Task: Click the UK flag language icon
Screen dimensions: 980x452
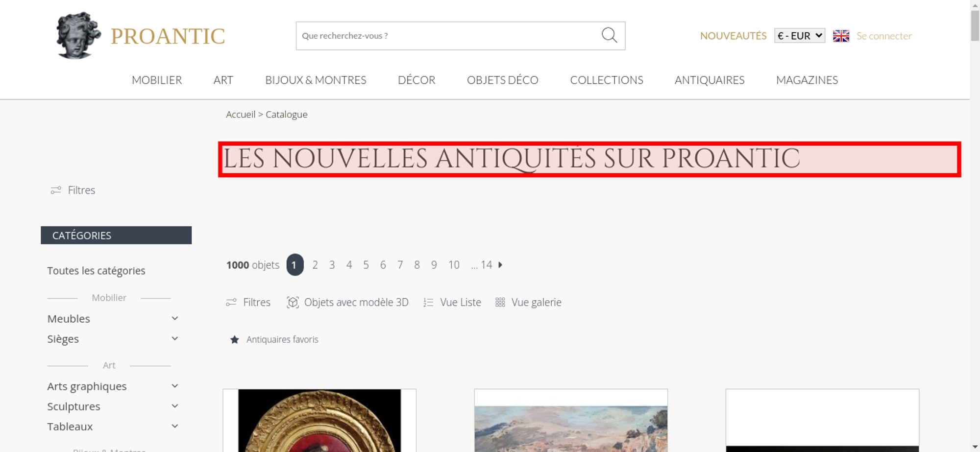Action: (x=841, y=36)
